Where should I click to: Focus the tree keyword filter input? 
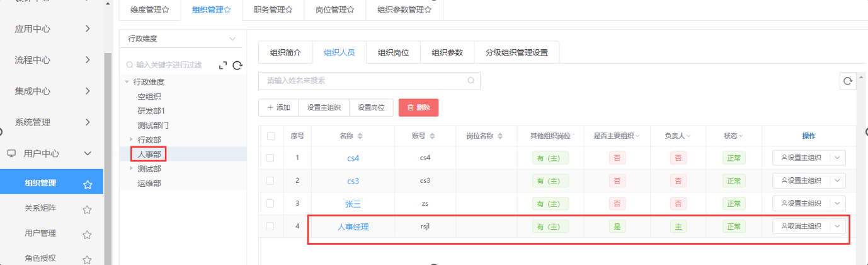(x=168, y=65)
